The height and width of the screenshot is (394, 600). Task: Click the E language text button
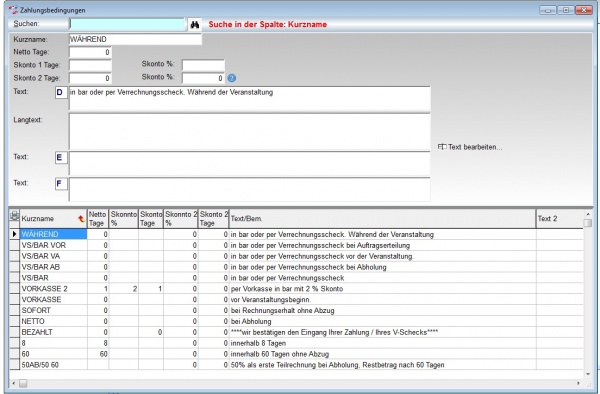coord(61,157)
